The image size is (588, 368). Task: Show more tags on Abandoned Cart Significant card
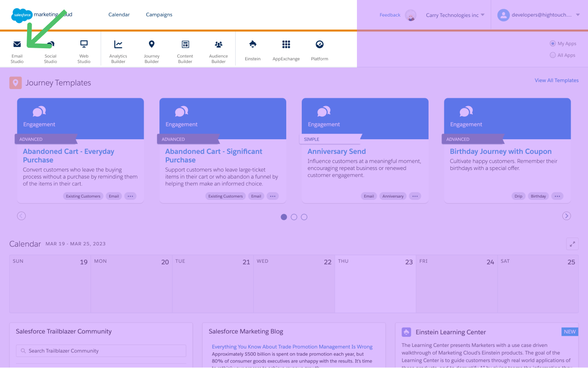273,196
